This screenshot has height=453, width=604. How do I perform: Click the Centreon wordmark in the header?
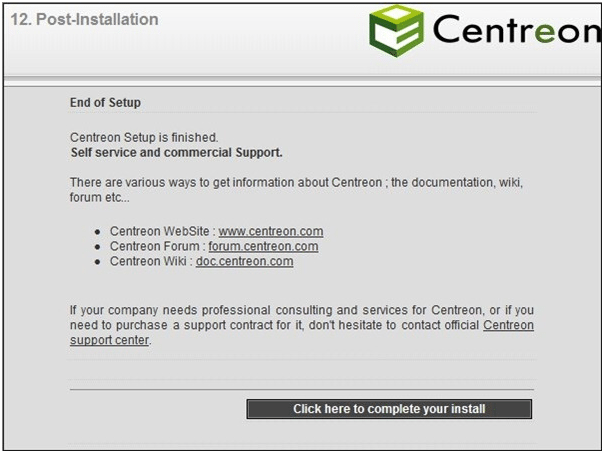point(517,29)
